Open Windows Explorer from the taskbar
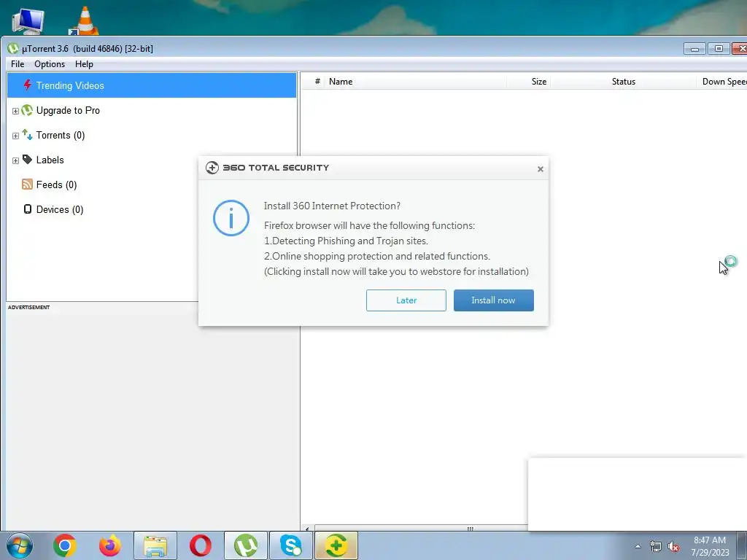 (x=155, y=545)
